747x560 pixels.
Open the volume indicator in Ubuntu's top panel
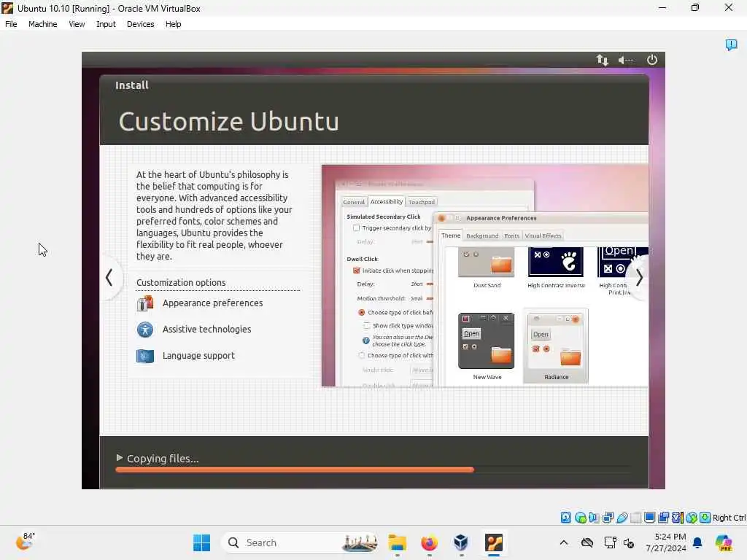tap(625, 60)
